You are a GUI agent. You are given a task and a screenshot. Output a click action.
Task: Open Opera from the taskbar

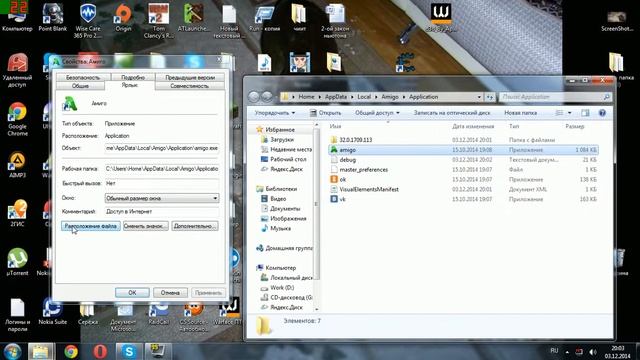tap(100, 351)
